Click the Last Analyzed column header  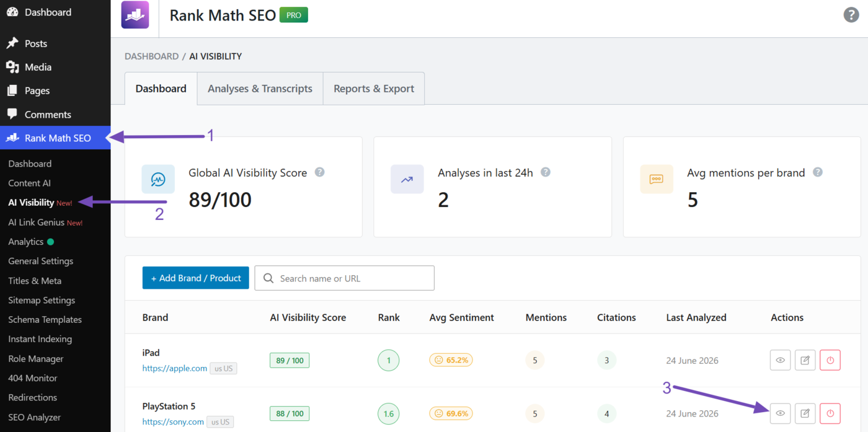pyautogui.click(x=696, y=317)
